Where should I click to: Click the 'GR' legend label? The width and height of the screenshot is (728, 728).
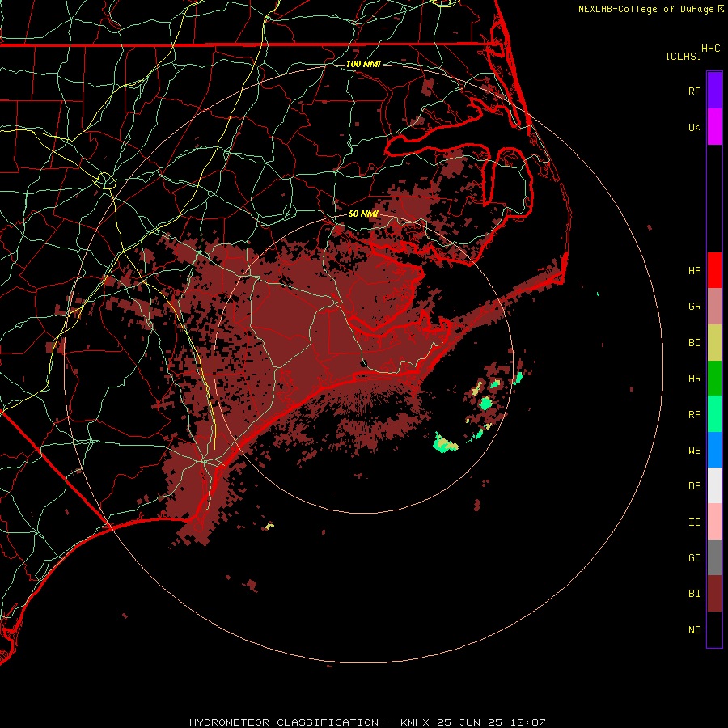[694, 307]
